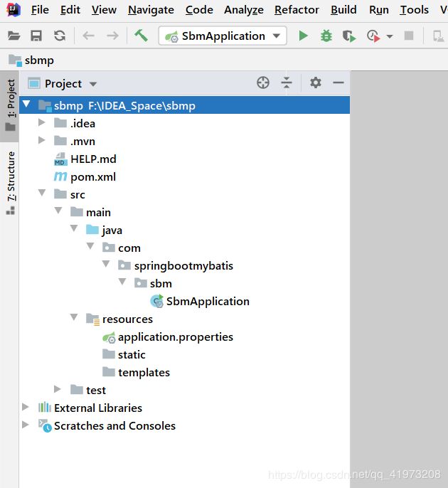
Task: Open the Tools menu
Action: click(414, 10)
